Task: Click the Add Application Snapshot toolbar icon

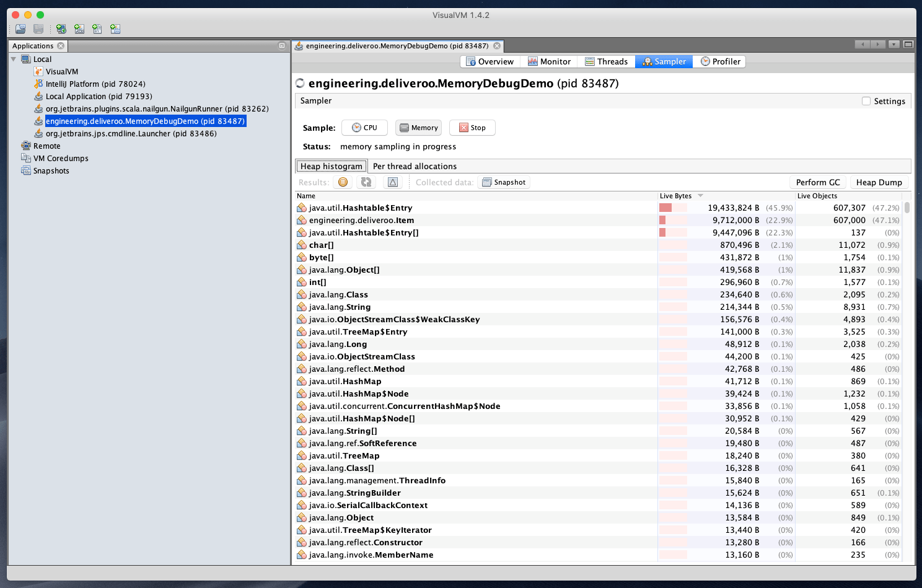Action: point(115,29)
